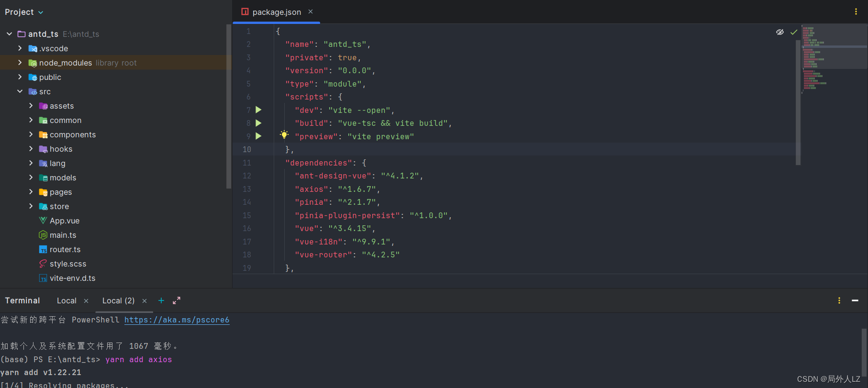This screenshot has width=868, height=388.
Task: Open the terminal panel options menu
Action: [839, 300]
